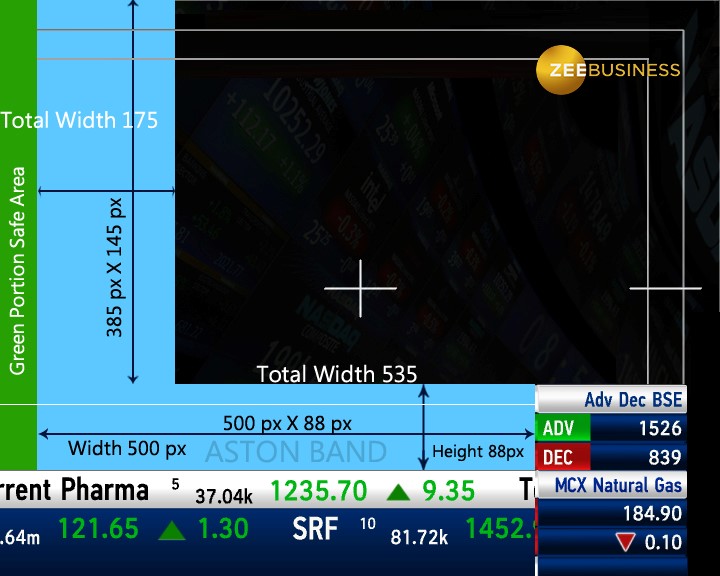Viewport: 720px width, 576px height.
Task: Click the 1235.70 price in ticker
Action: (318, 491)
